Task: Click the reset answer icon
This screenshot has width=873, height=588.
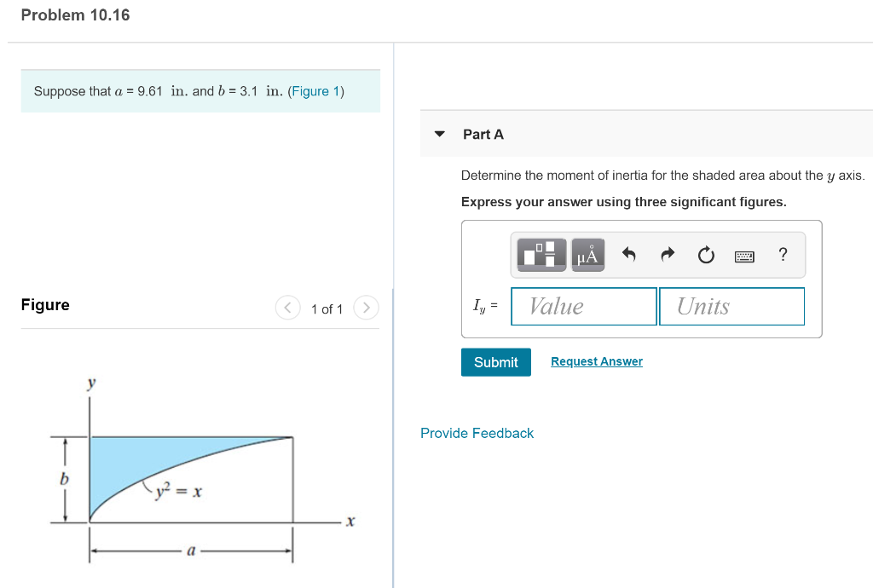Action: coord(705,254)
